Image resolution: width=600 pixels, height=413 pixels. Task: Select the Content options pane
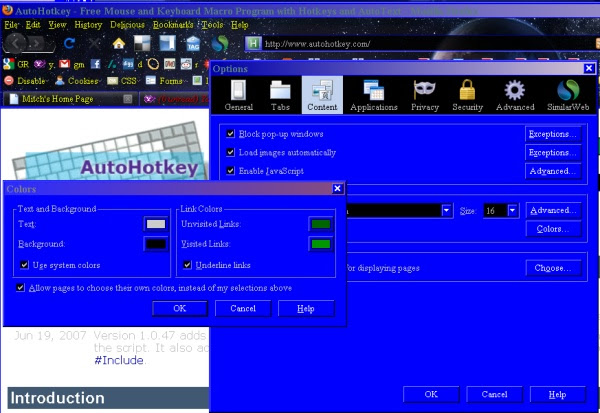coord(322,95)
